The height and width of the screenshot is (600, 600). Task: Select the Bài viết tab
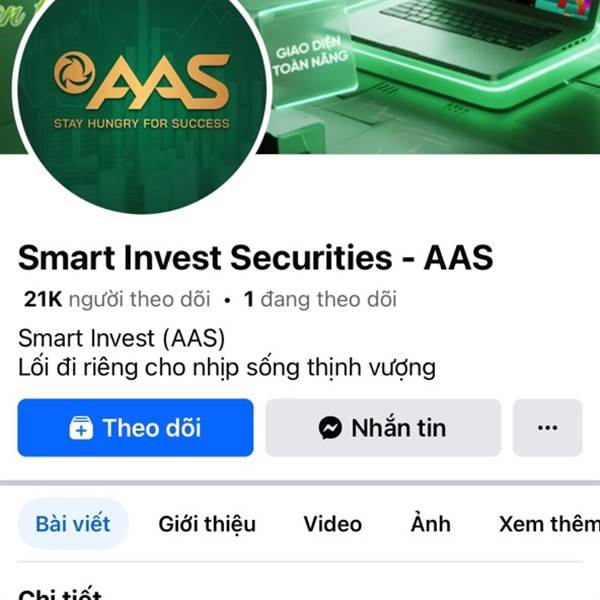(x=73, y=524)
